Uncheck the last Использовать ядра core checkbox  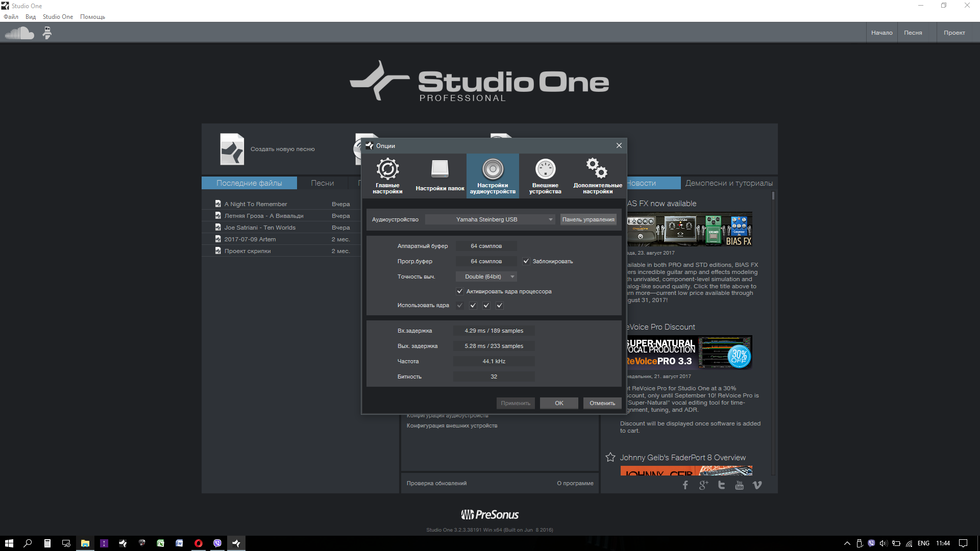pos(500,306)
